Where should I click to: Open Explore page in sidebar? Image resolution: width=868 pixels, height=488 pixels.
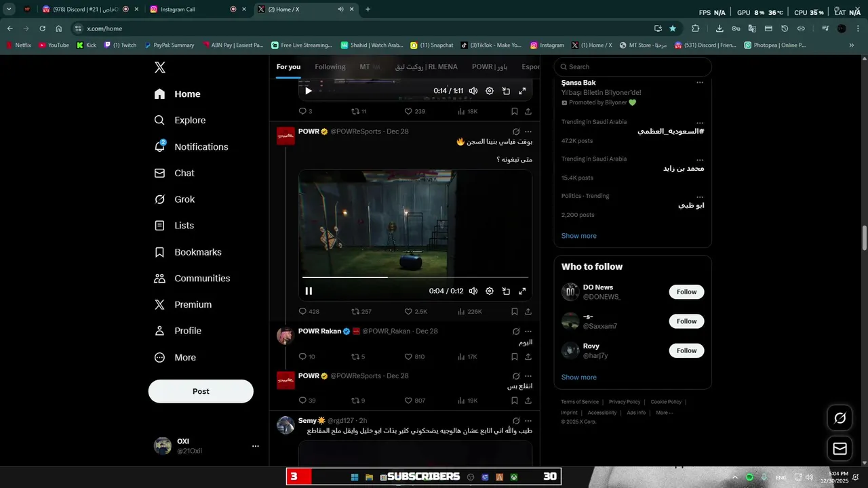tap(180, 120)
